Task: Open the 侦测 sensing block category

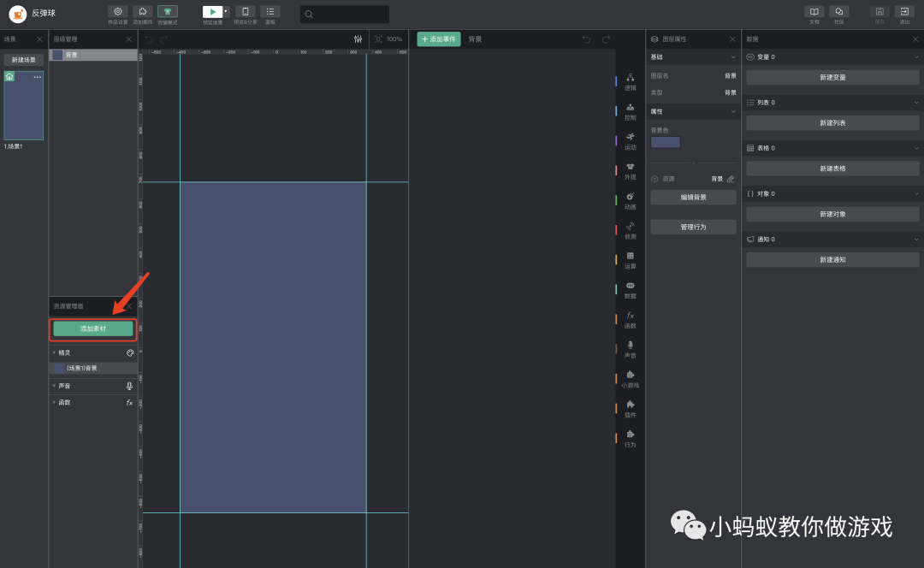Action: pyautogui.click(x=630, y=231)
